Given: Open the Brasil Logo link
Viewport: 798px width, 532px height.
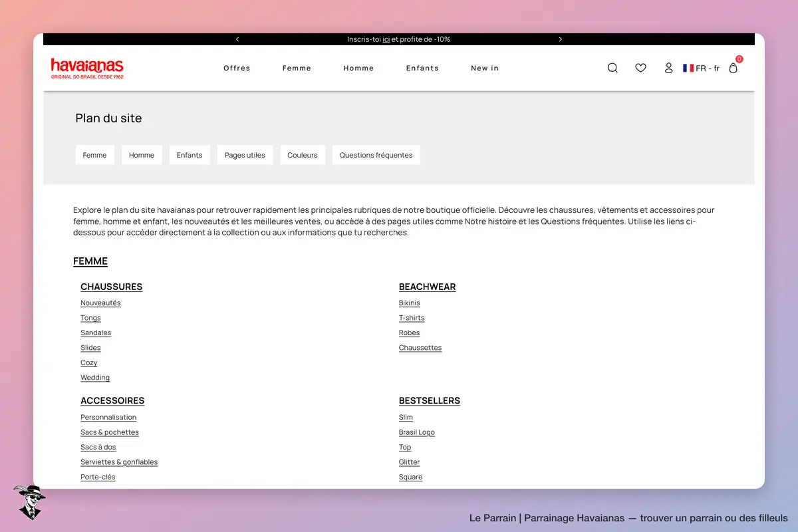Looking at the screenshot, I should click(x=417, y=432).
